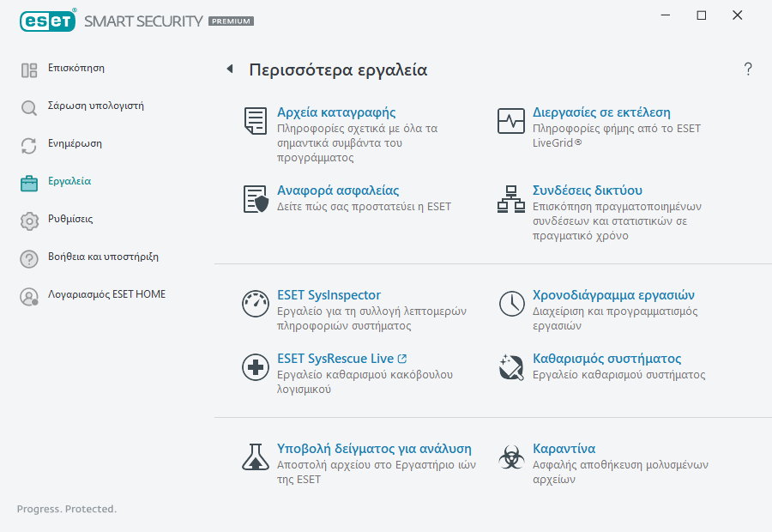The height and width of the screenshot is (532, 772).
Task: Open the Συνδέσεις δικτύου network icon
Action: pyautogui.click(x=510, y=200)
